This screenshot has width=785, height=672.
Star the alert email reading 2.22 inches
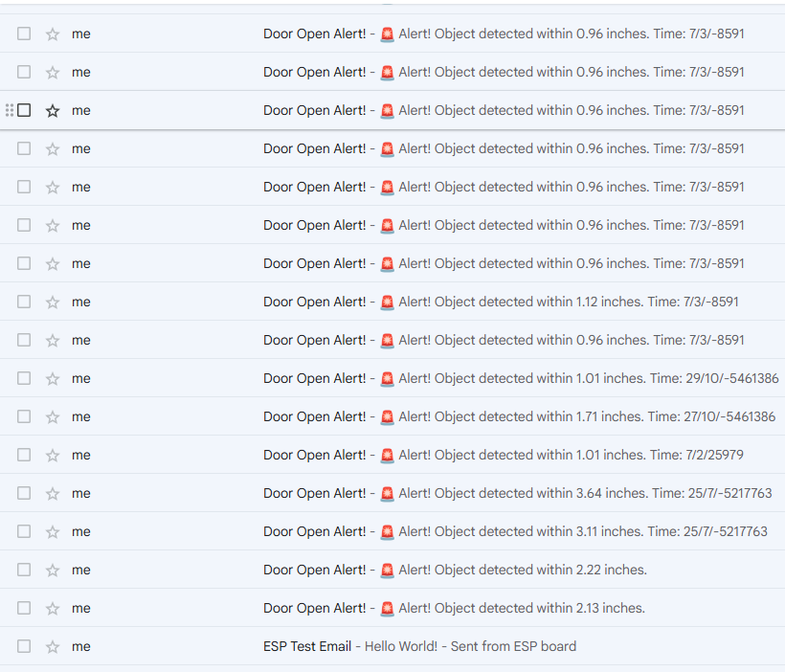pyautogui.click(x=53, y=570)
